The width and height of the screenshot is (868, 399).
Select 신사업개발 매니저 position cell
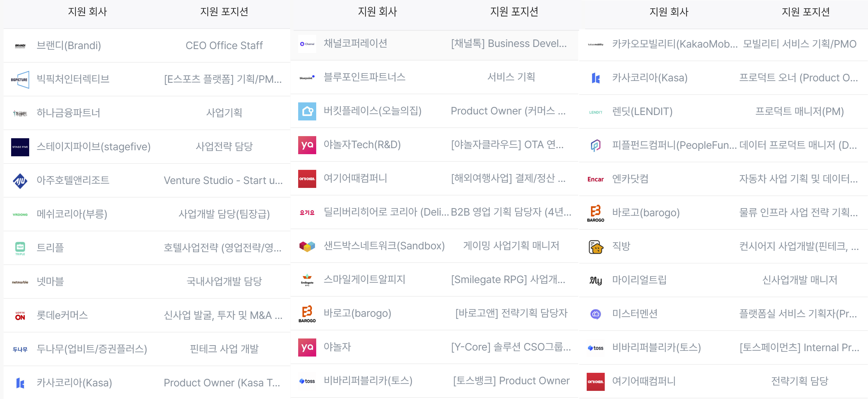[x=800, y=280]
